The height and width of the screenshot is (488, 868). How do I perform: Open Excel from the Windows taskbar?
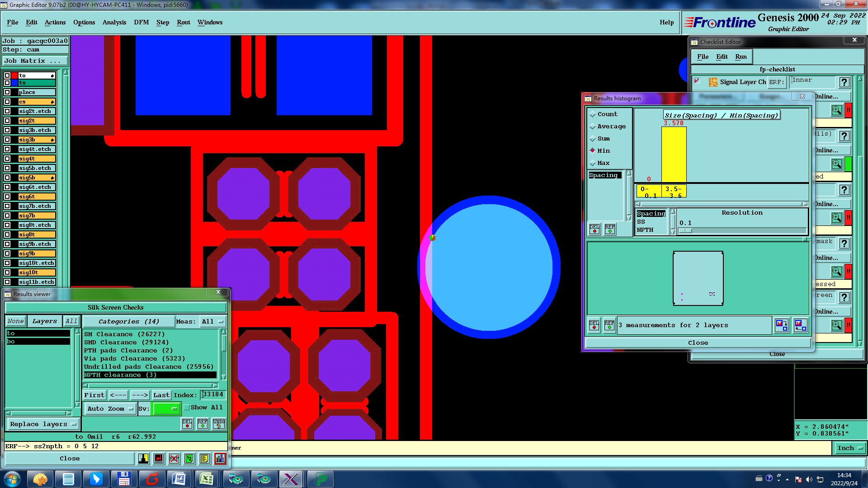tap(207, 479)
